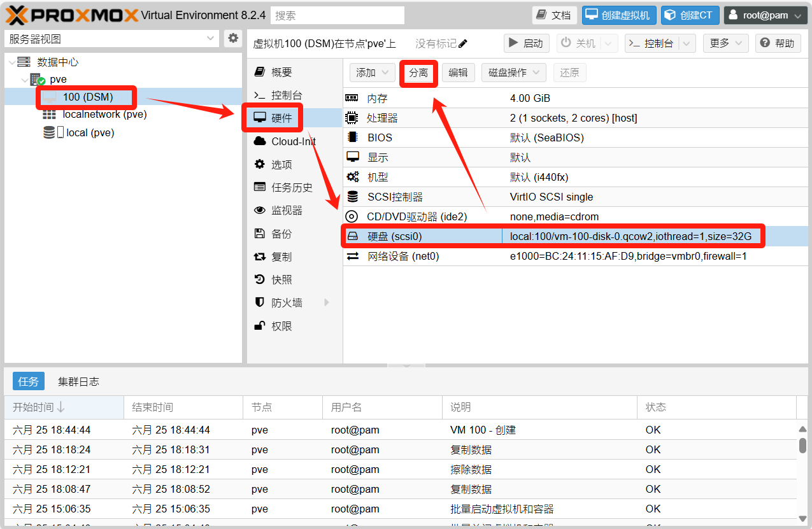812x529 pixels.
Task: Expand the 添加 hardware dropdown
Action: tap(372, 73)
